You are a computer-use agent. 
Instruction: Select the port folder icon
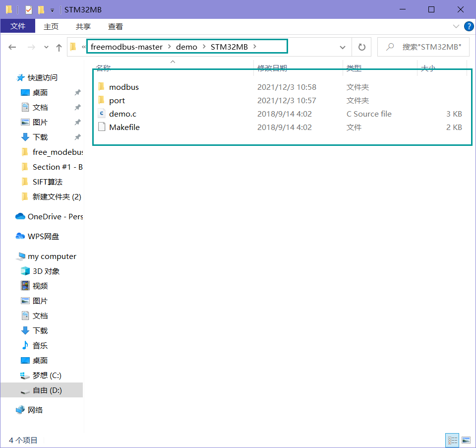pos(101,100)
